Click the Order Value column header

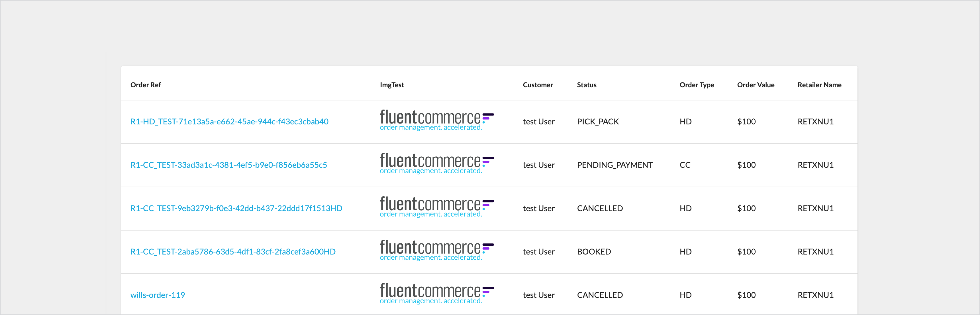(x=755, y=85)
